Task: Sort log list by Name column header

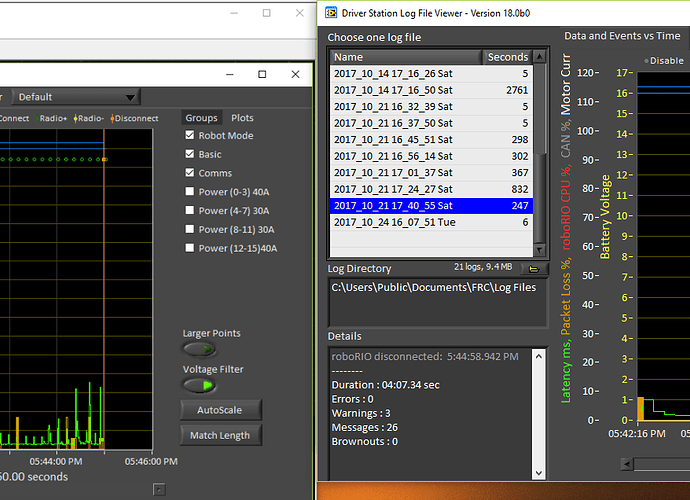Action: point(405,57)
